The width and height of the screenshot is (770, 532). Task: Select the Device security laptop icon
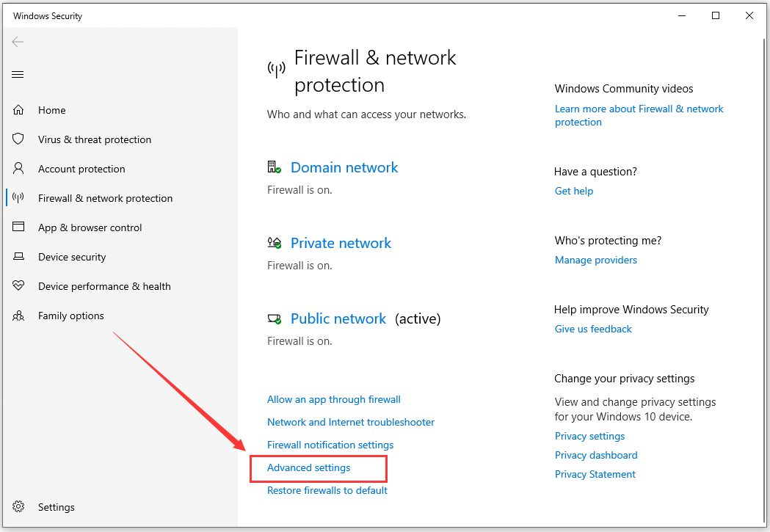click(18, 256)
